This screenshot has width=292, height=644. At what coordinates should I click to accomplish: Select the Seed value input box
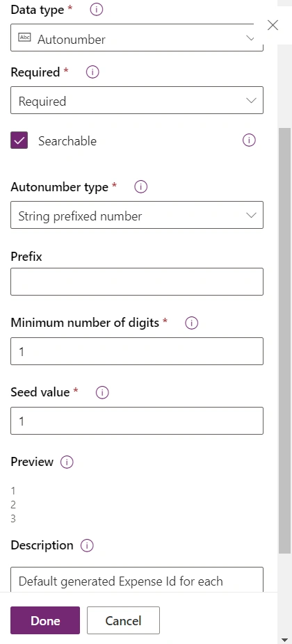tap(137, 421)
